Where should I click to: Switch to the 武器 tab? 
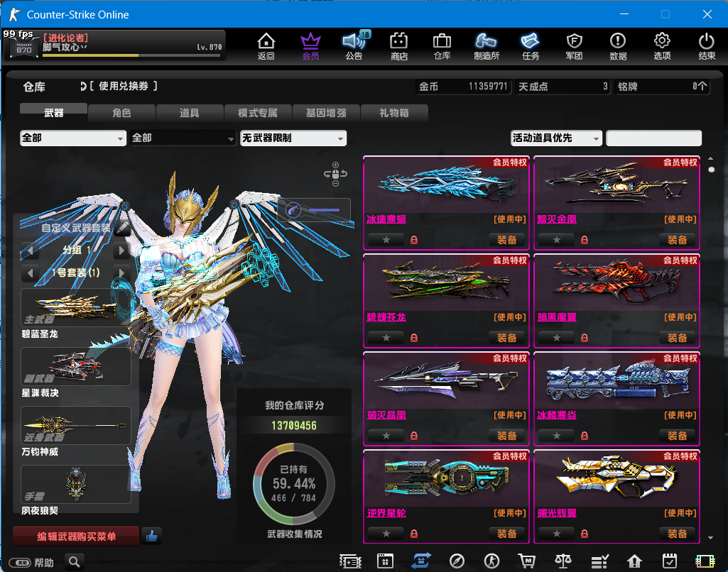tap(53, 113)
